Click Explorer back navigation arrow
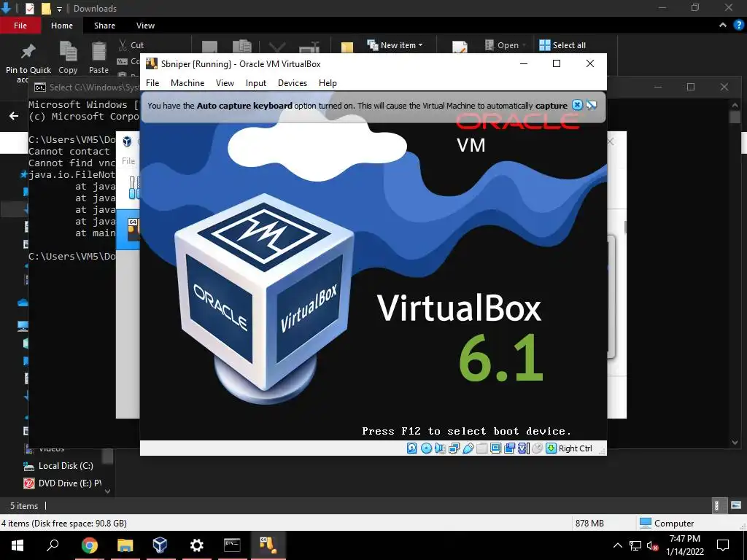 [x=14, y=116]
